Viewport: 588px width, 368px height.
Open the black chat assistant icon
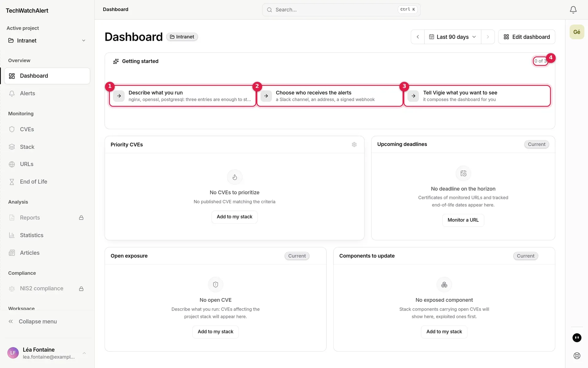pyautogui.click(x=577, y=338)
